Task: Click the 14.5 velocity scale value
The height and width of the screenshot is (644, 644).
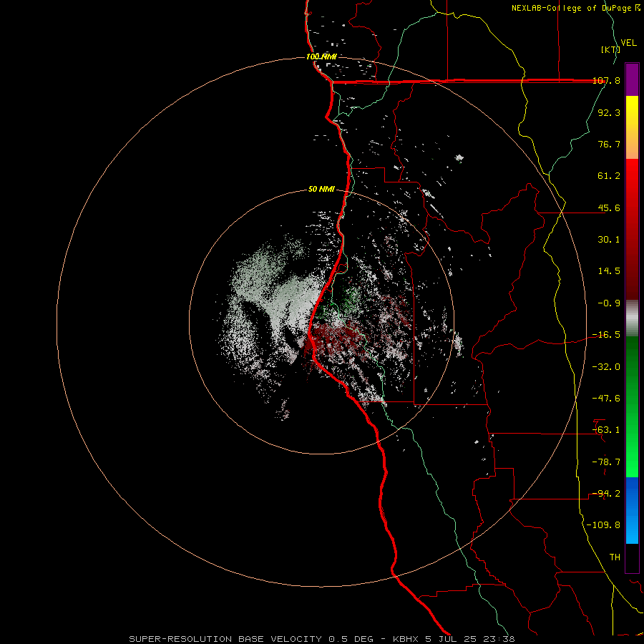Action: (x=609, y=271)
